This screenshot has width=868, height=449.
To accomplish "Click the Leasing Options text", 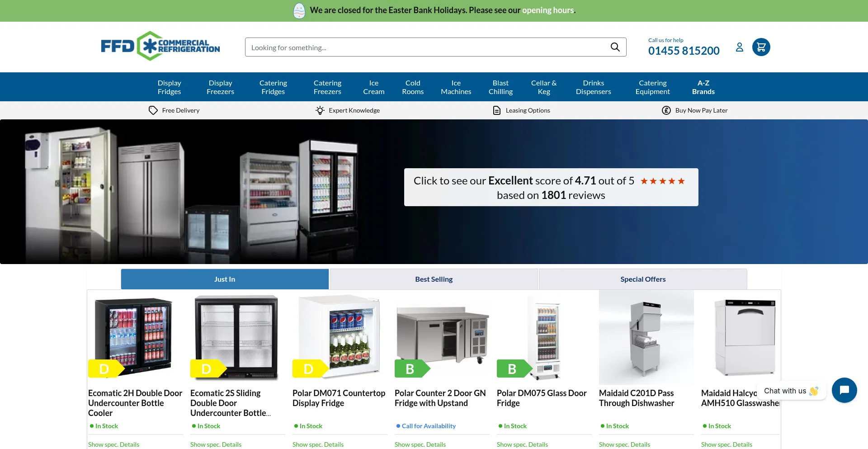I will coord(528,110).
